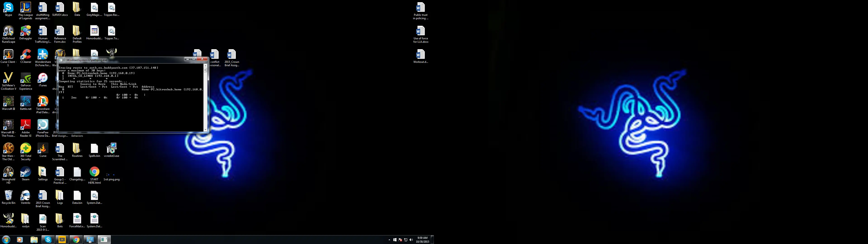Viewport: 868px width, 244px height.
Task: Select the SURVEY.docx file
Action: (x=60, y=9)
